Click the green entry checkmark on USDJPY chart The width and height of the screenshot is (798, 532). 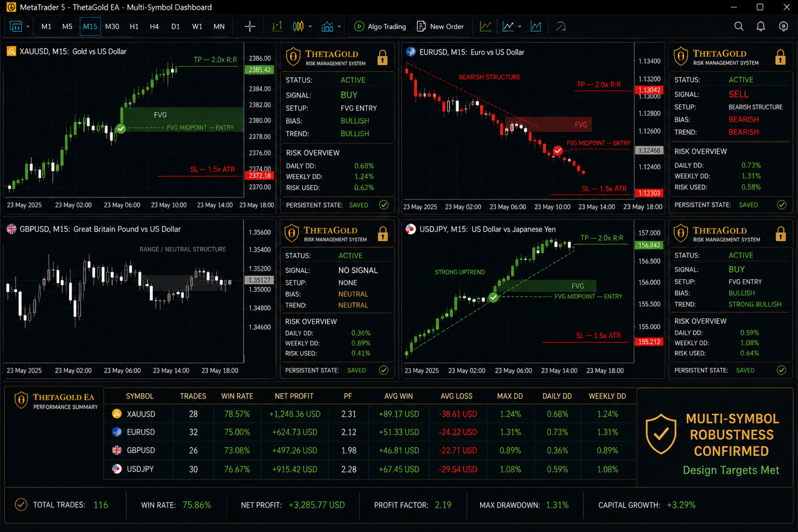494,298
